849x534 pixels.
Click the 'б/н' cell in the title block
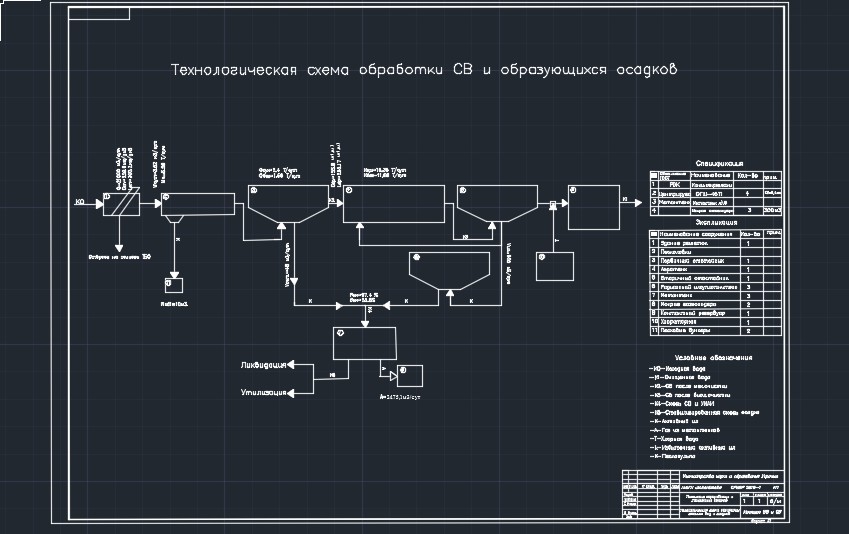pos(775,501)
